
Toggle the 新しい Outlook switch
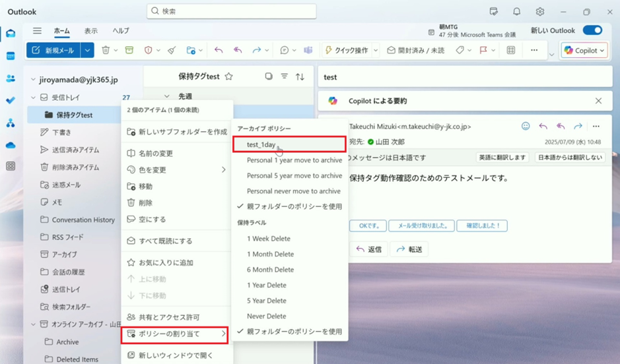click(592, 30)
